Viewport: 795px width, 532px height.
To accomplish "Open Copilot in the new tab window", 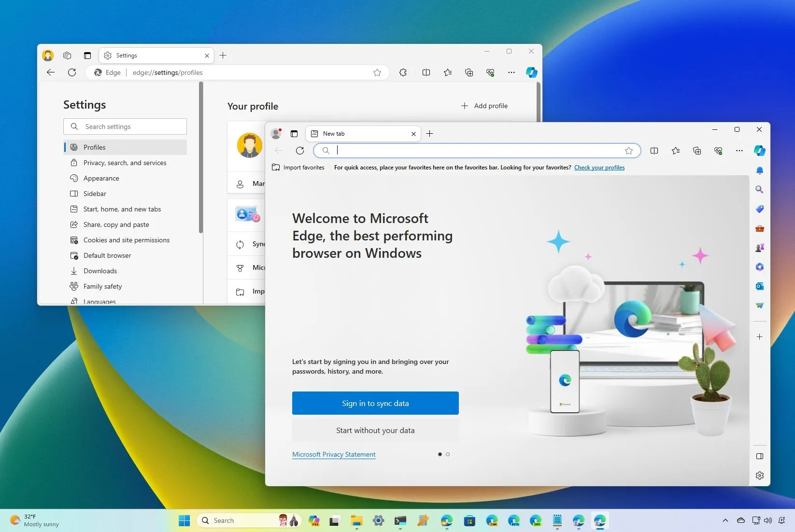I will 759,151.
